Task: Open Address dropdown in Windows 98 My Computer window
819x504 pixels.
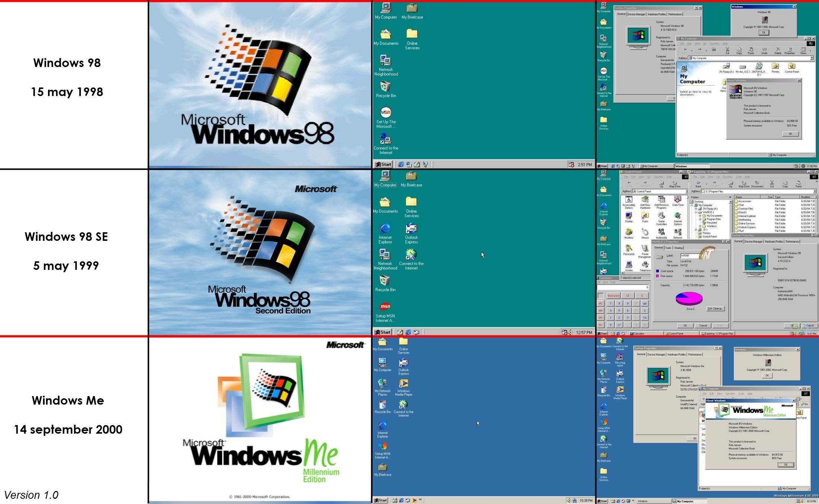Action: [812, 58]
